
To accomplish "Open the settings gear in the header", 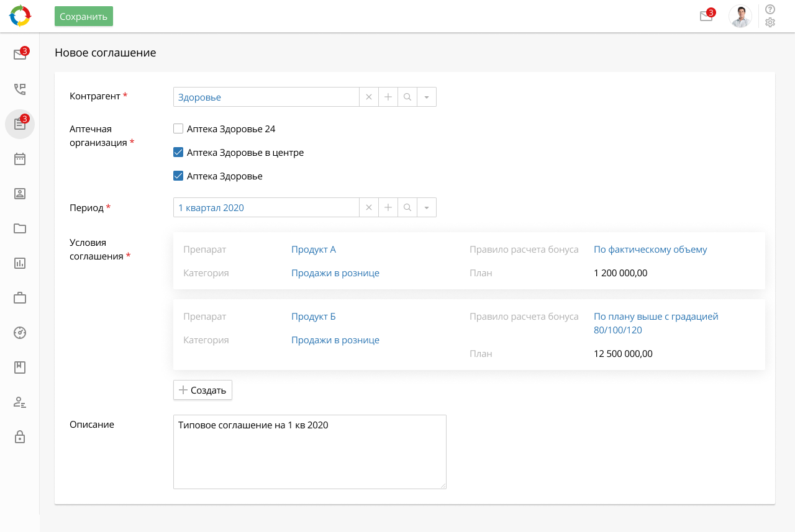I will [x=770, y=23].
